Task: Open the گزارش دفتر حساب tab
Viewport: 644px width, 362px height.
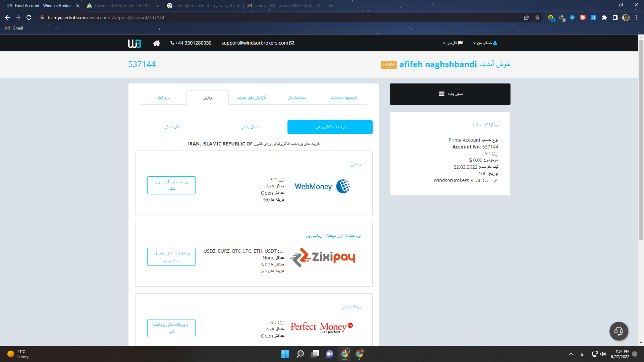Action: tap(251, 98)
